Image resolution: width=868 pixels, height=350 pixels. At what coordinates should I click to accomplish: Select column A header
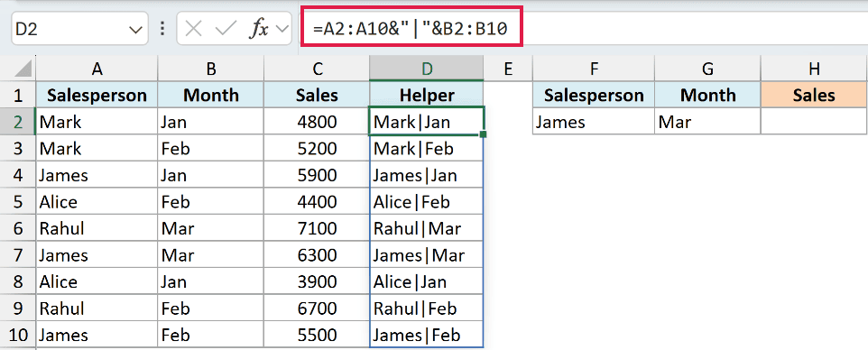point(97,69)
